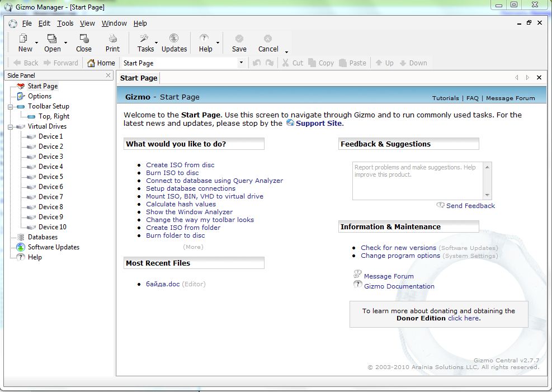Click the Print toolbar icon
The image size is (552, 392).
[112, 39]
